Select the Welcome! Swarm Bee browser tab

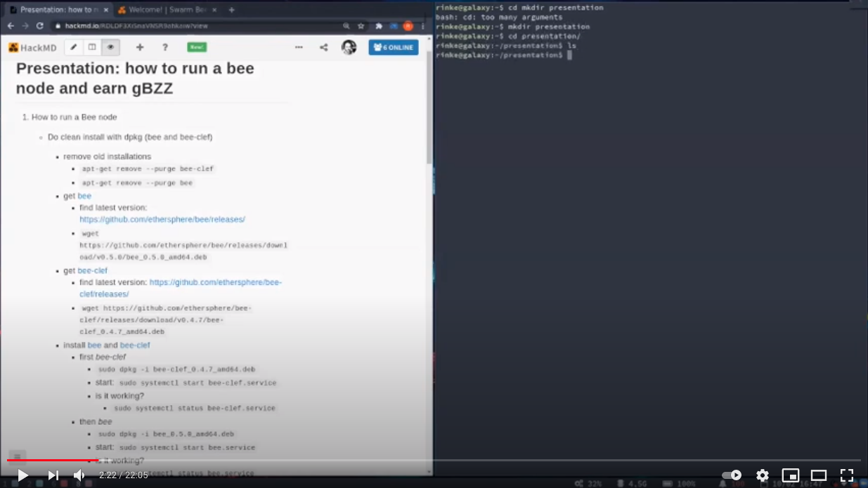(x=169, y=10)
